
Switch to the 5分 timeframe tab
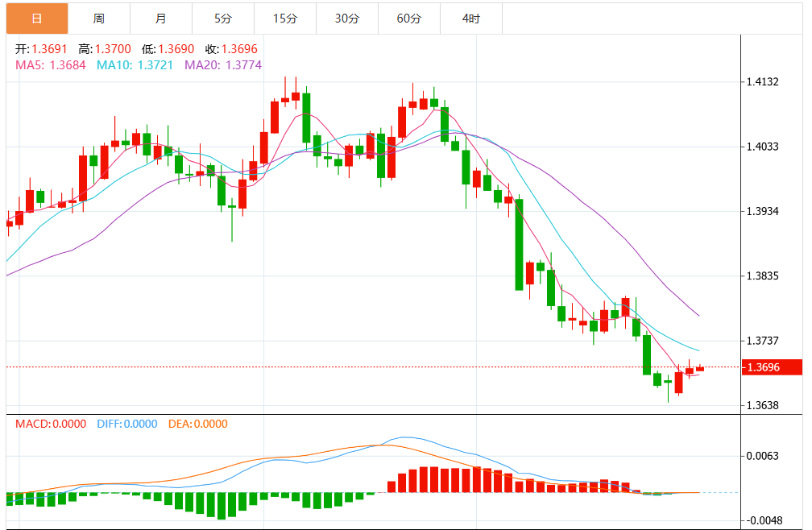[x=223, y=18]
